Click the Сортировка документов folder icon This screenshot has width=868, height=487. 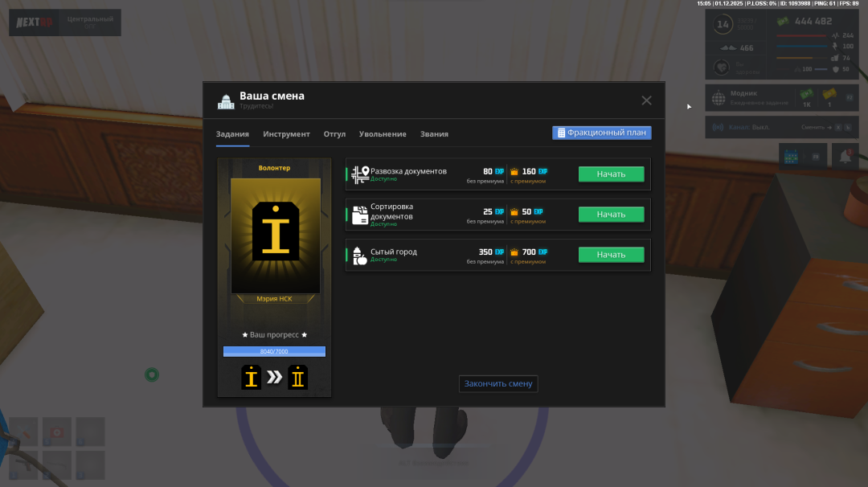tap(359, 215)
